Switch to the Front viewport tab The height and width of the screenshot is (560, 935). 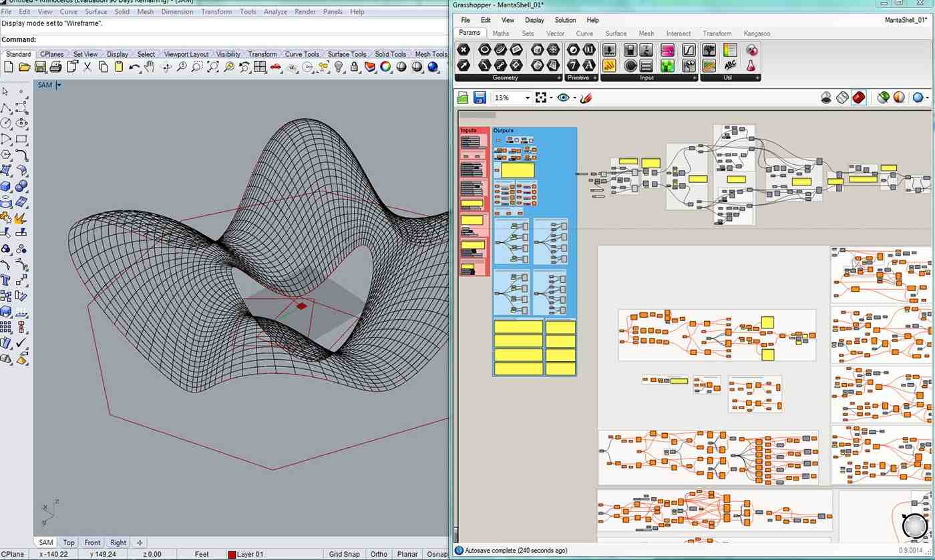(x=92, y=543)
